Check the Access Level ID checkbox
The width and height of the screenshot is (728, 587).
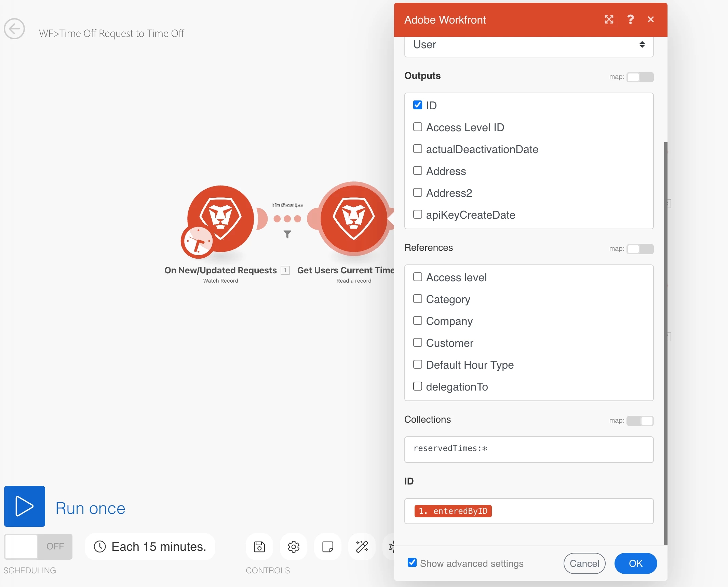click(418, 127)
